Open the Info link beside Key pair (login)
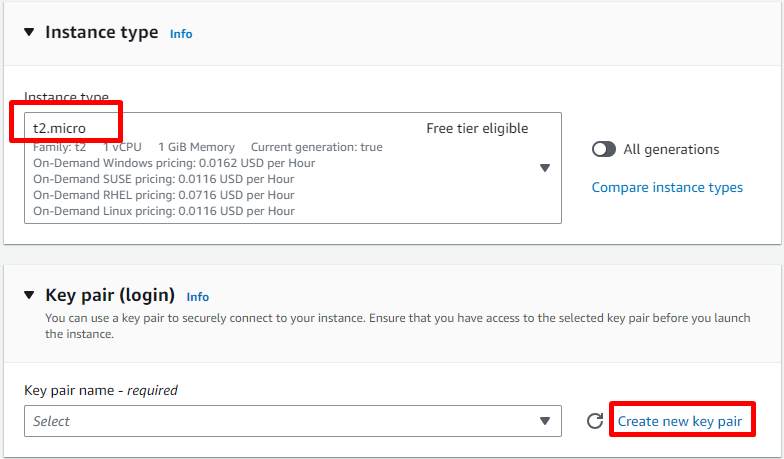The height and width of the screenshot is (459, 784). click(x=198, y=297)
